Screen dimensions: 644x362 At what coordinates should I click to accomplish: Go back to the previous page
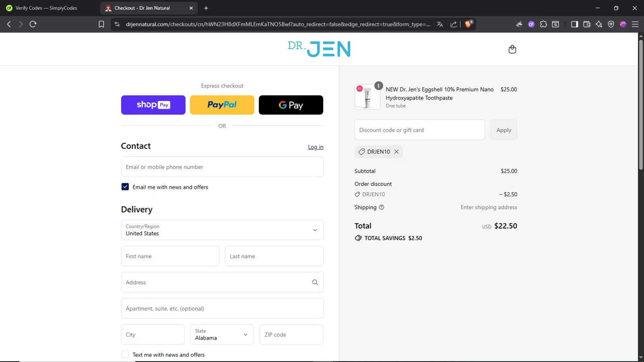pos(9,24)
